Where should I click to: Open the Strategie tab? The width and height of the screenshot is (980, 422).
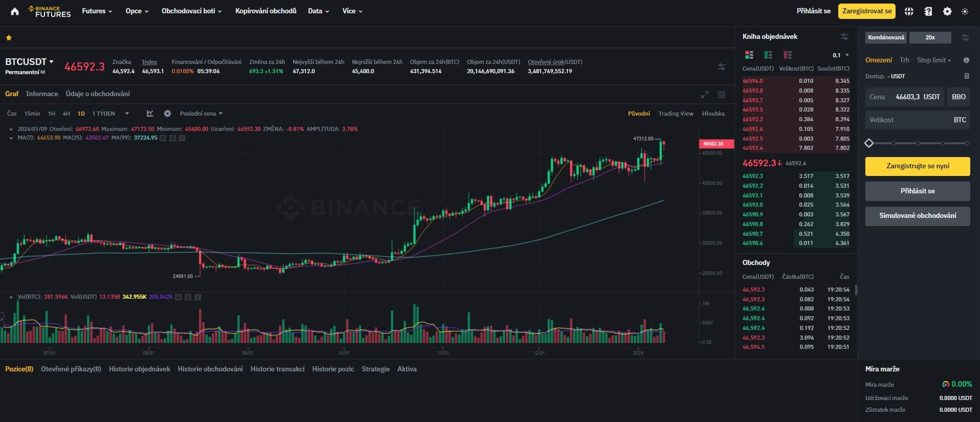(x=376, y=369)
